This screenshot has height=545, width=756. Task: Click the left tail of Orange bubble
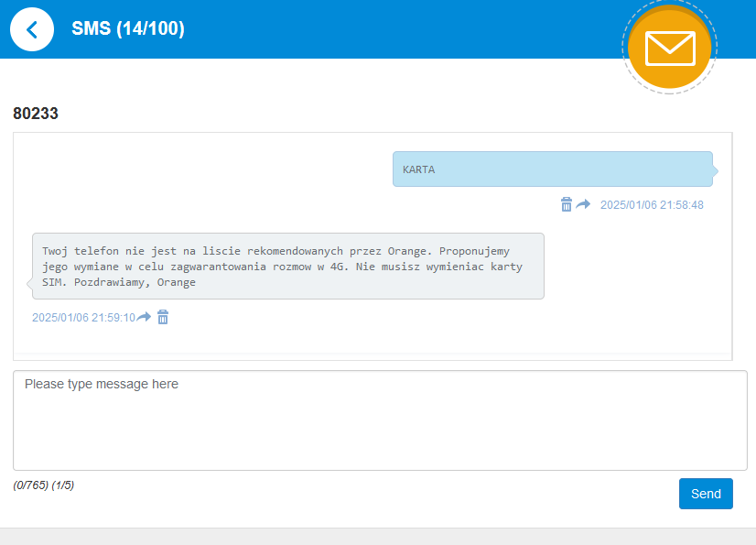click(29, 283)
